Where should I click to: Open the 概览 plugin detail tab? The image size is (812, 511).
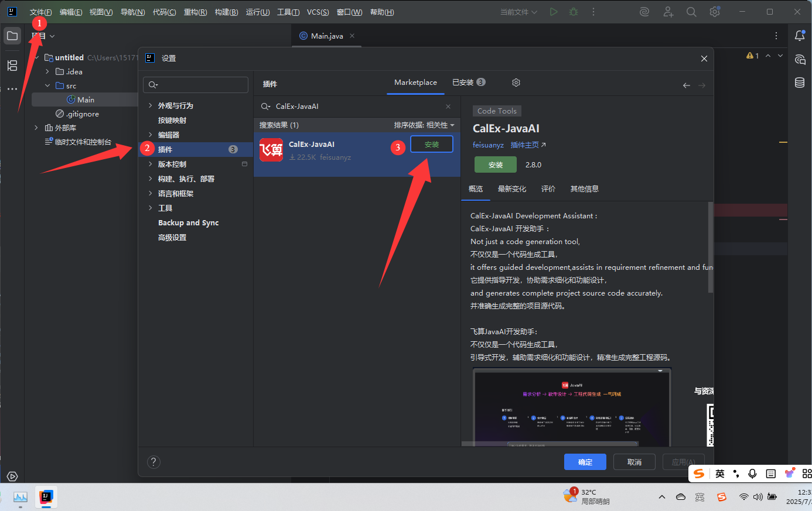pyautogui.click(x=476, y=188)
